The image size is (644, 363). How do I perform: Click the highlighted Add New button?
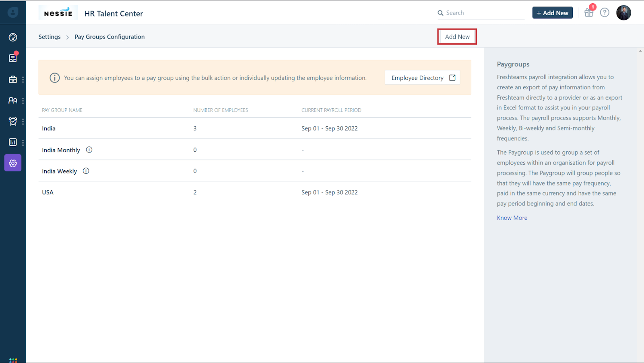tap(457, 37)
